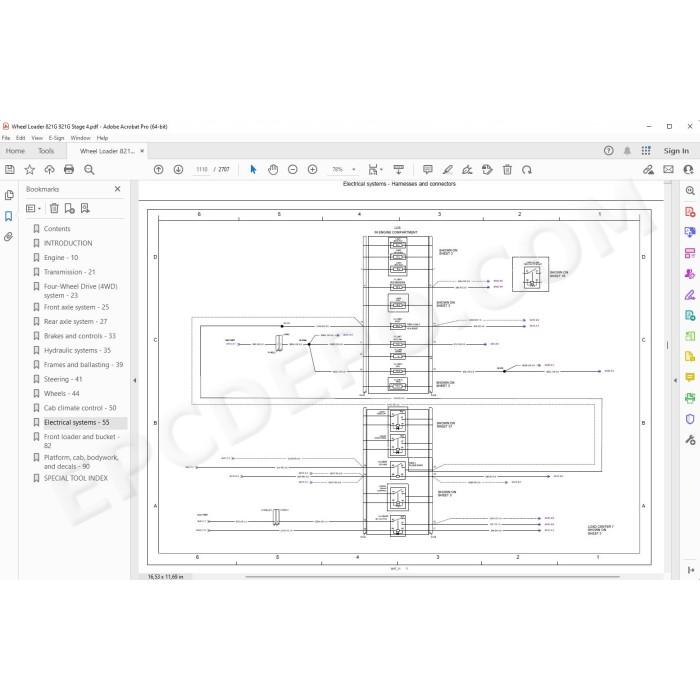This screenshot has width=700, height=700.
Task: Open the zoom level dropdown
Action: click(x=354, y=170)
